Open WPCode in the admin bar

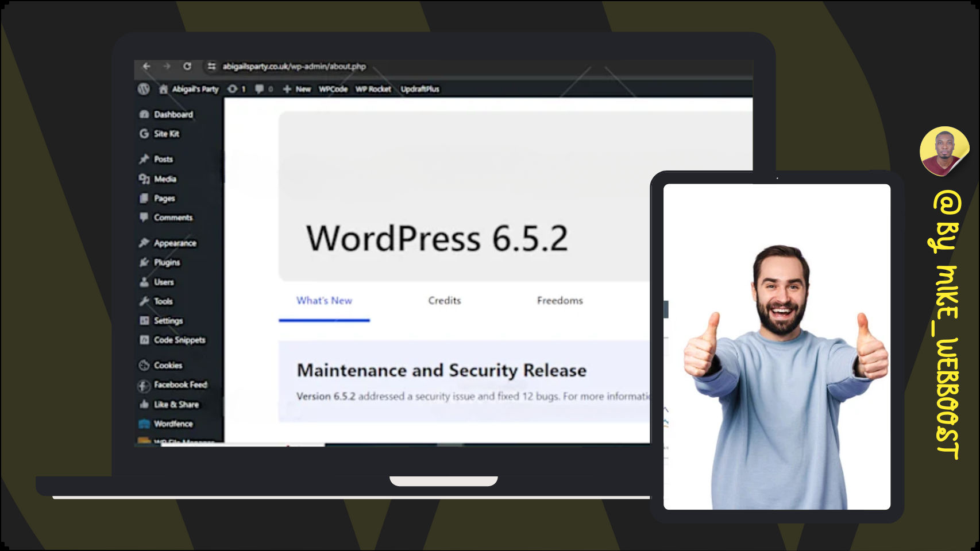(333, 89)
